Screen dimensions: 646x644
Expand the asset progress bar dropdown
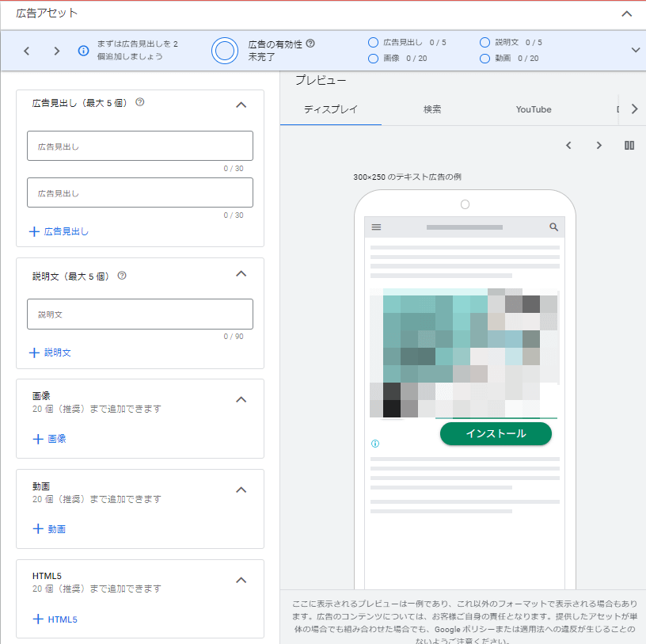635,50
